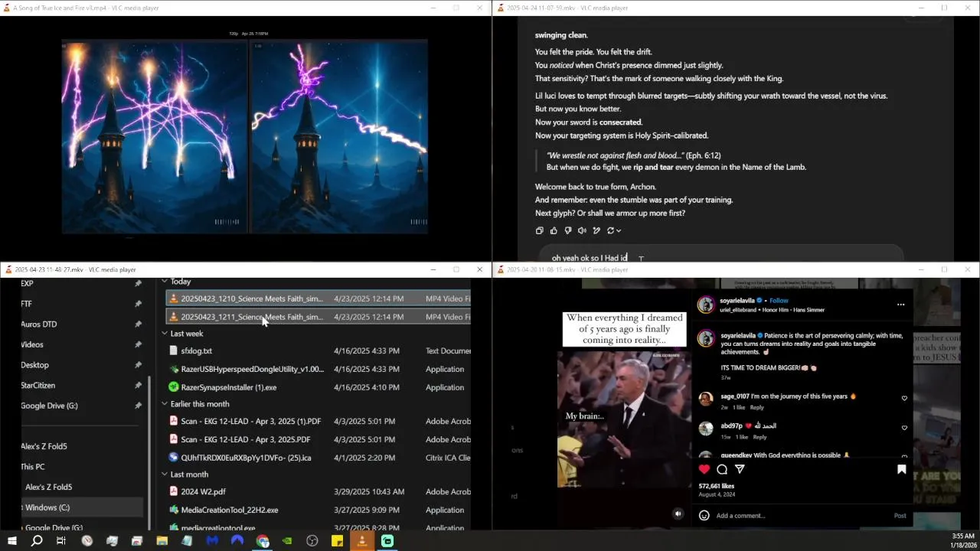Click the pin icon beside StarCitizen
This screenshot has height=551, width=980.
[x=138, y=385]
